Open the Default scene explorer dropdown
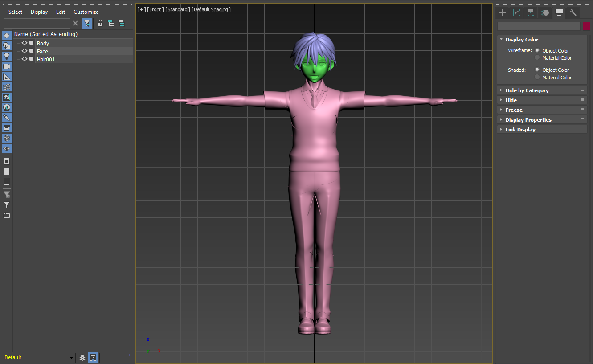 tap(71, 358)
